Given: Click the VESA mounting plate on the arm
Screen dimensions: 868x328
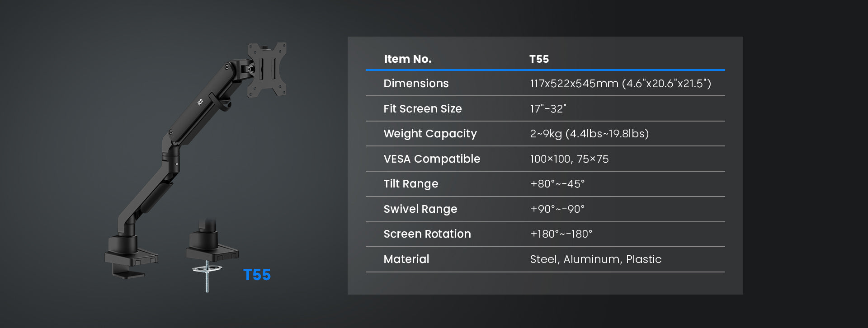Looking at the screenshot, I should tap(267, 69).
